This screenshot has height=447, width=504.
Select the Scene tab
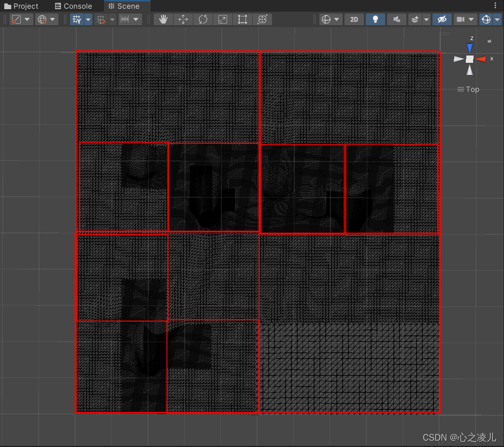click(x=124, y=6)
